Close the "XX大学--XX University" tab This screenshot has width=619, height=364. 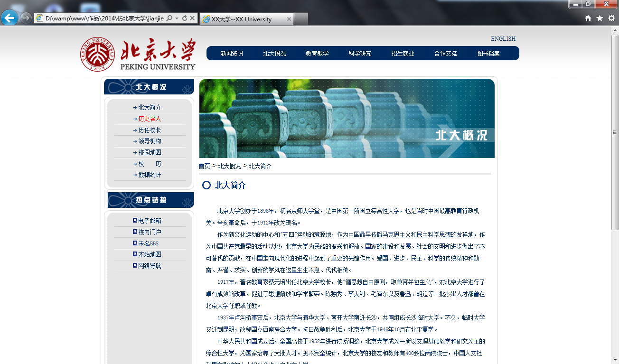click(289, 19)
